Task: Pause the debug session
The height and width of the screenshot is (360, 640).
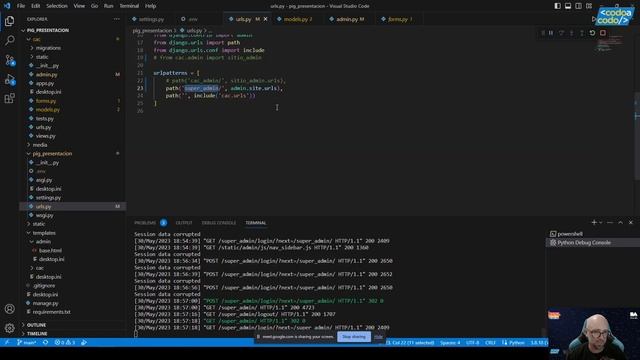Action: (x=551, y=33)
